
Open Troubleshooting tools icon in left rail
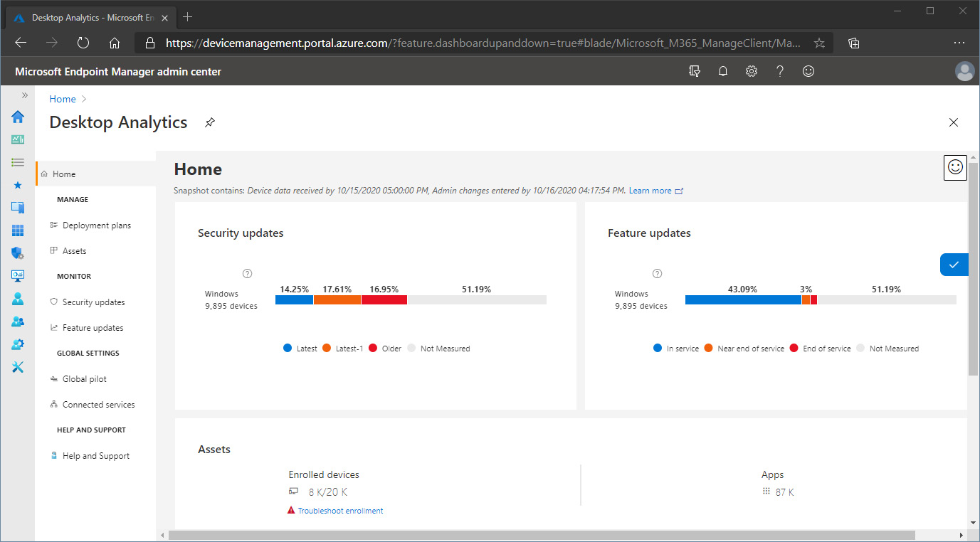(x=18, y=367)
